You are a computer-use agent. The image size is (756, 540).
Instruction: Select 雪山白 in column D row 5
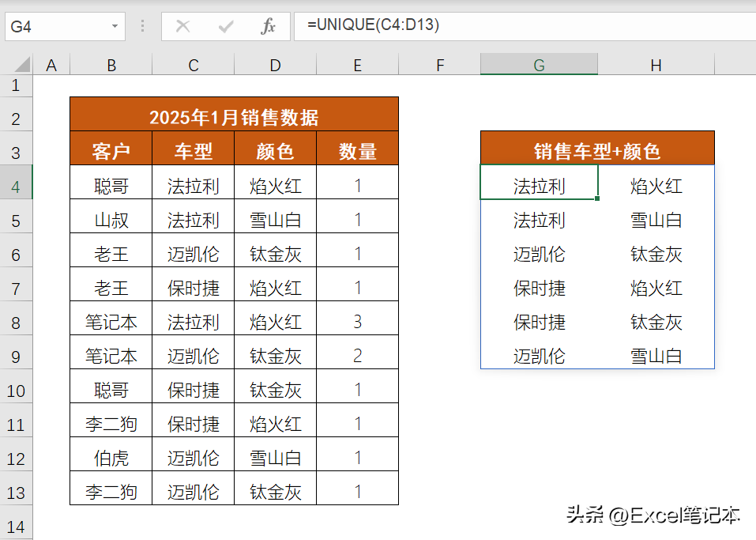275,216
